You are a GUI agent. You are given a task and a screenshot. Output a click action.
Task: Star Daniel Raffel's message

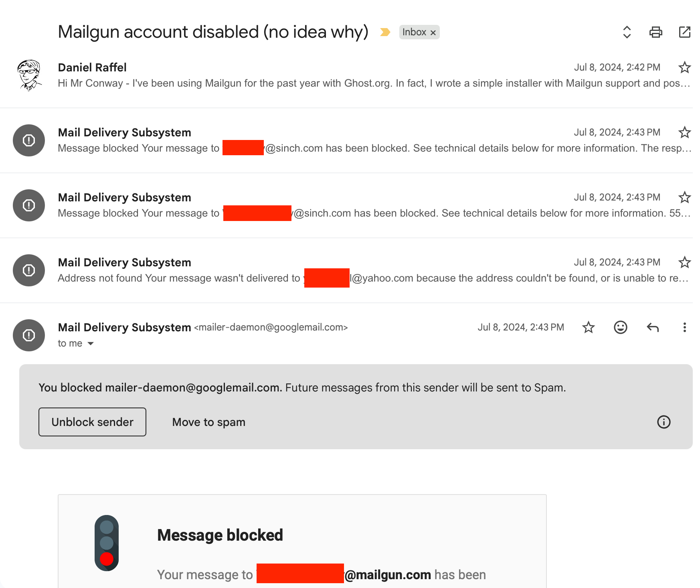684,67
